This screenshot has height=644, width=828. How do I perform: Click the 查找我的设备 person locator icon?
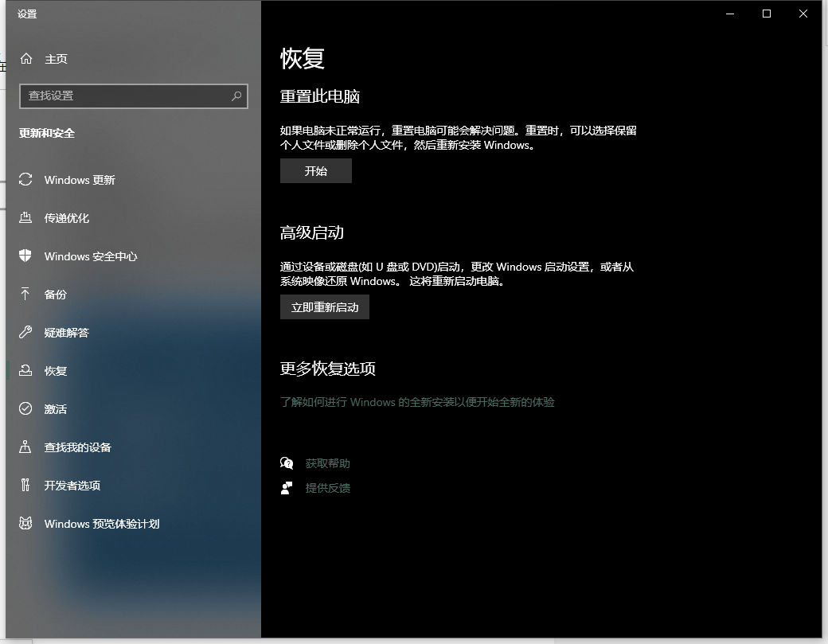[x=25, y=447]
